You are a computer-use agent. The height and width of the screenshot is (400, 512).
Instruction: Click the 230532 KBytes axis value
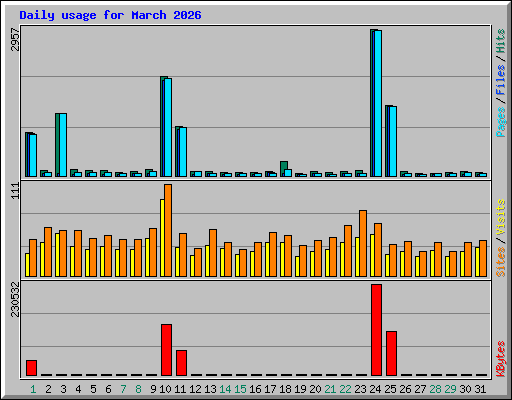(15, 299)
